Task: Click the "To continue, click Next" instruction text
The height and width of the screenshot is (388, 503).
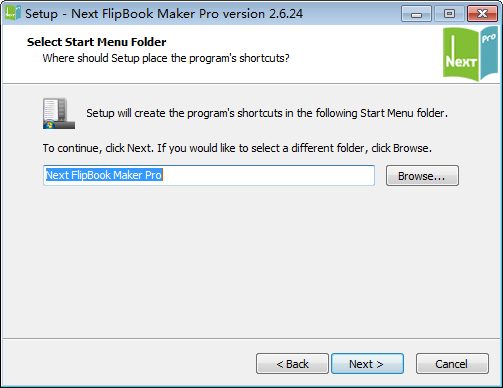Action: click(237, 148)
